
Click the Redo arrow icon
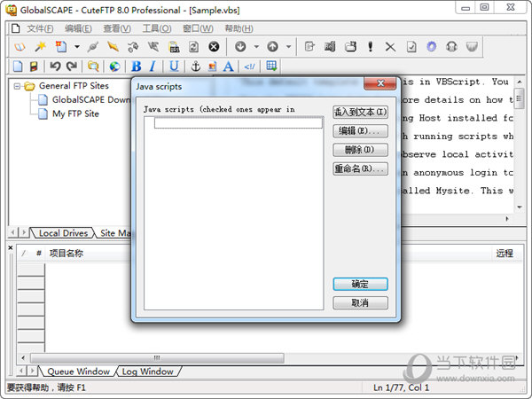72,66
